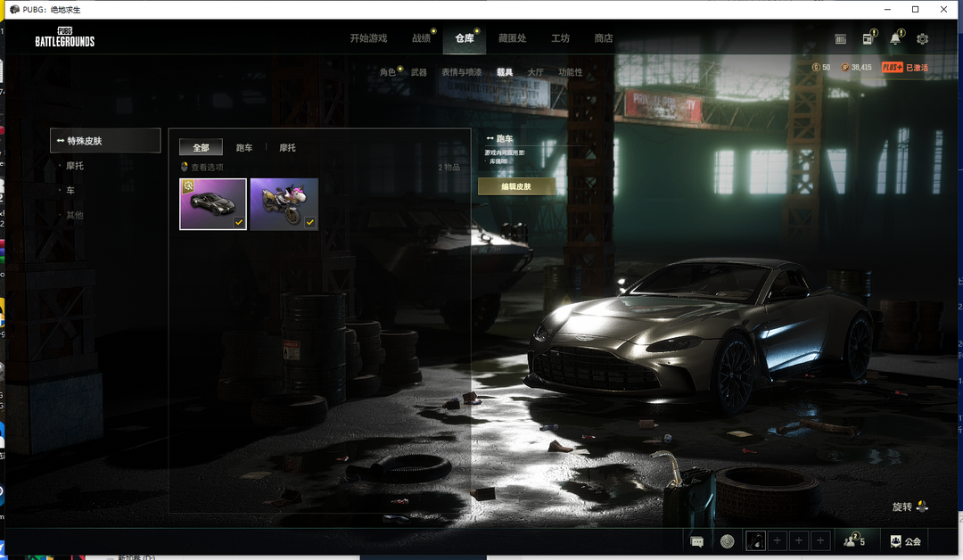The image size is (963, 560).
Task: Select the cow motorcycle skin thumbnail
Action: (283, 202)
